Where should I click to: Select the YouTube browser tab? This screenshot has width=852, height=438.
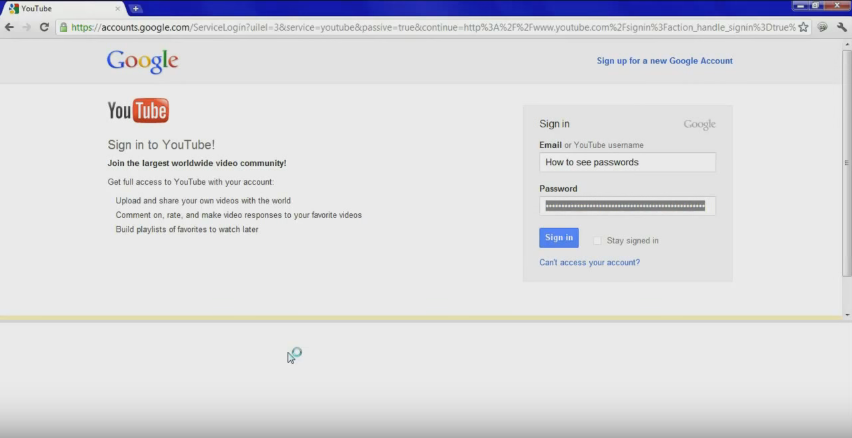click(x=64, y=9)
